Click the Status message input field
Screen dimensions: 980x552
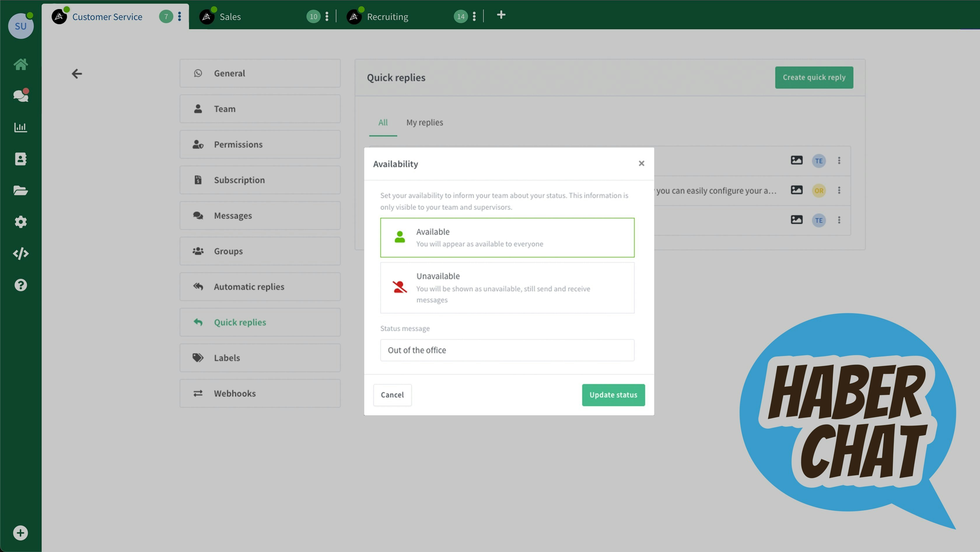tap(507, 350)
